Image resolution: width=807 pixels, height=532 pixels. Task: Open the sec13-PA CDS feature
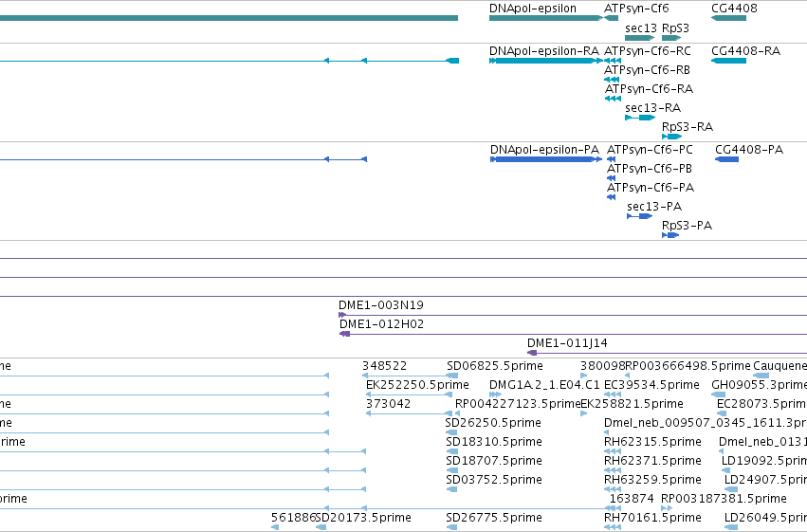640,216
